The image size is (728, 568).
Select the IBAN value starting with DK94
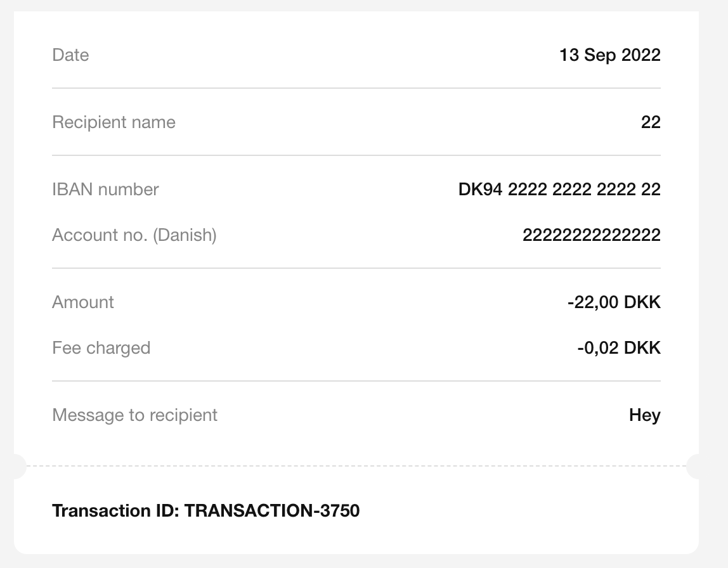click(559, 190)
